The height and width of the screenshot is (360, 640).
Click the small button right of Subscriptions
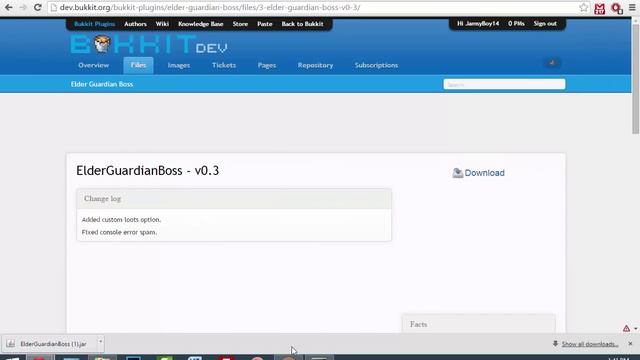click(x=552, y=63)
